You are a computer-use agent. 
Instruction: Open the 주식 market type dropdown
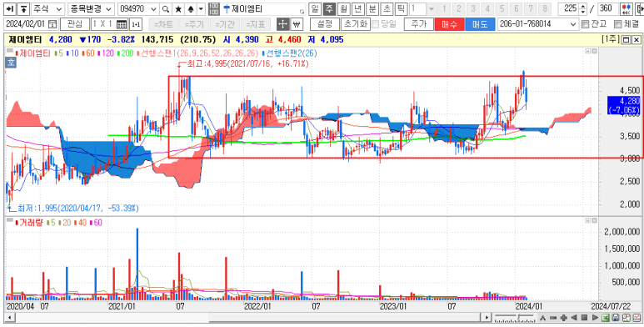click(x=48, y=8)
